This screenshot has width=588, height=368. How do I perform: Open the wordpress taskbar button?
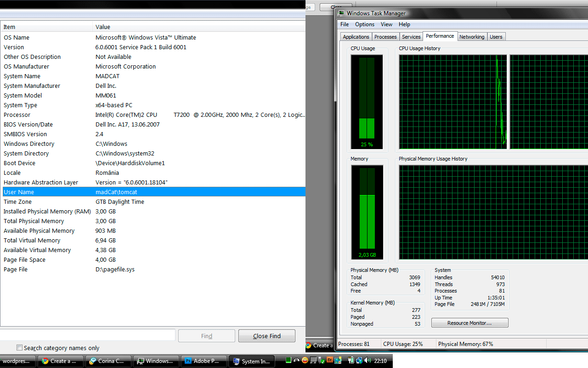(17, 361)
